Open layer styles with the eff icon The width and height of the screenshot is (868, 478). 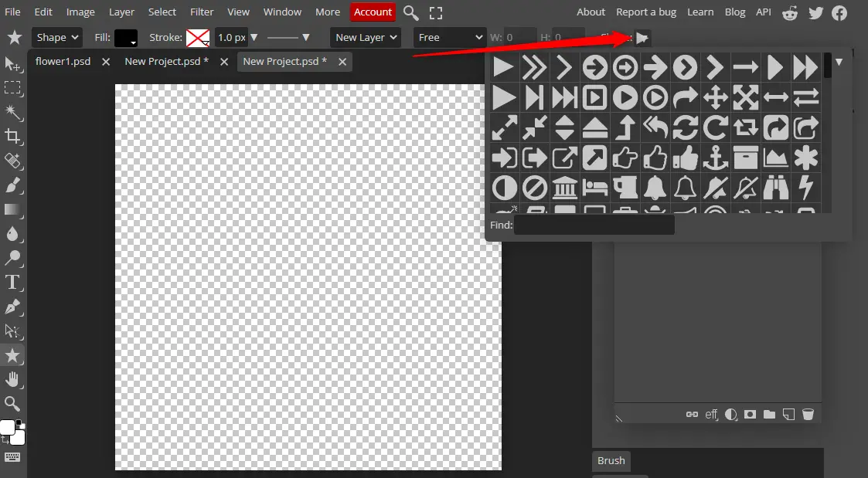coord(710,414)
